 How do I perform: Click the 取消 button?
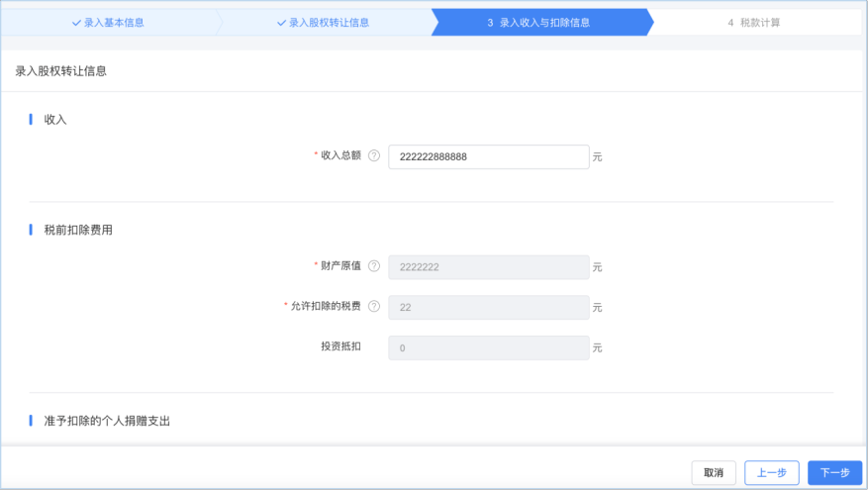pos(714,473)
